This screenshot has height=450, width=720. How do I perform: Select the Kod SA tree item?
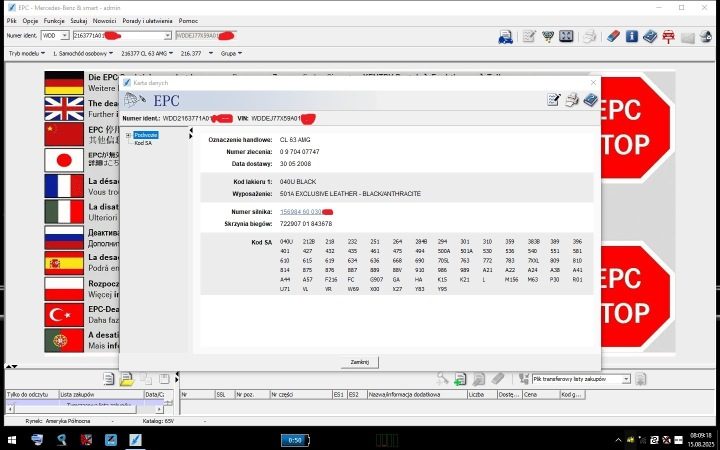click(143, 143)
